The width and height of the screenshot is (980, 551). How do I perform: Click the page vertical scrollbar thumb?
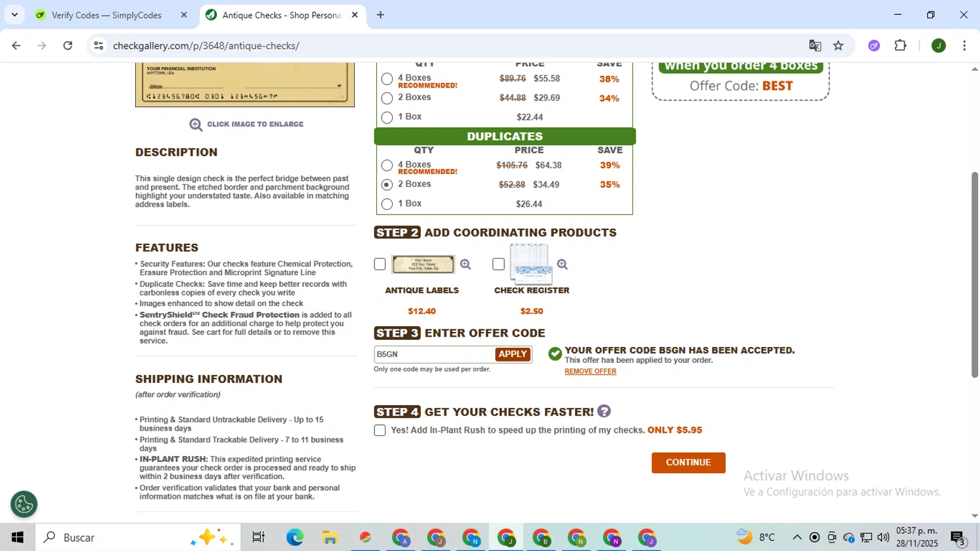point(975,275)
